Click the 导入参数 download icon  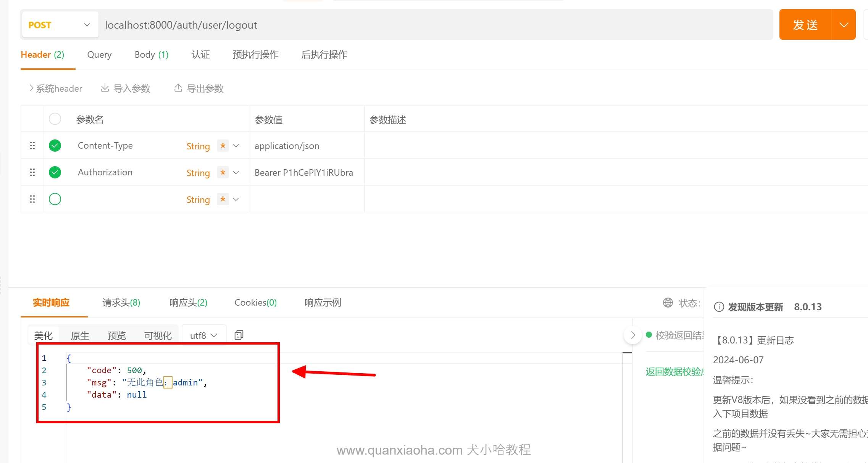point(105,88)
